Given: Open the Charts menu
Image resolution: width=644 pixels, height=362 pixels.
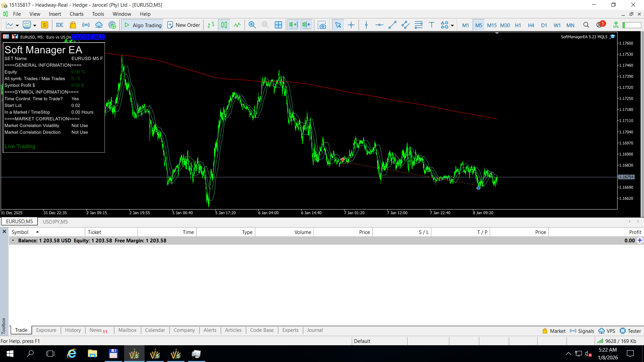Looking at the screenshot, I should pos(76,14).
